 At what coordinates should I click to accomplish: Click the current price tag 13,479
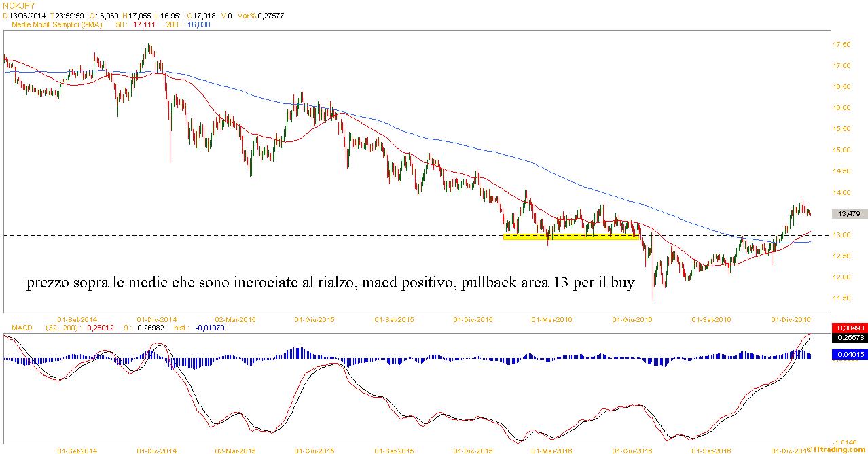(x=849, y=214)
